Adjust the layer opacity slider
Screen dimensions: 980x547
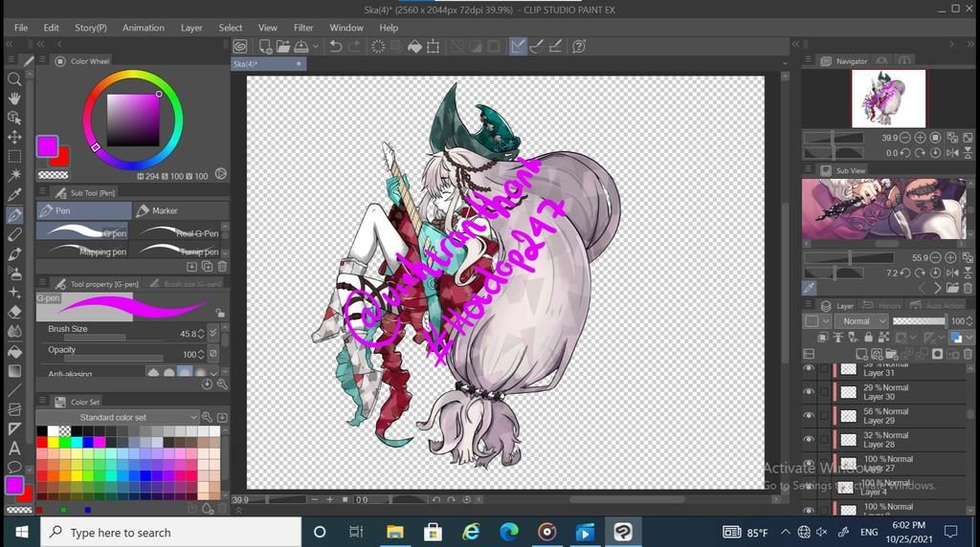coord(919,321)
